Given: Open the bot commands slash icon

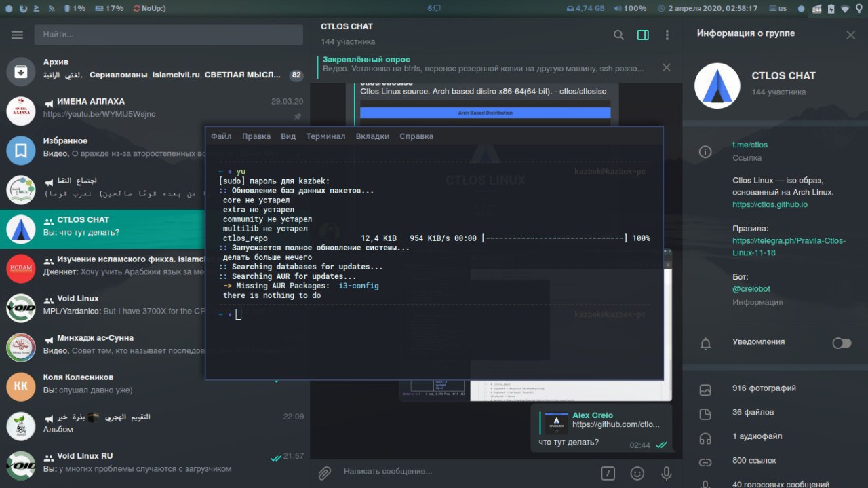Looking at the screenshot, I should (x=608, y=472).
